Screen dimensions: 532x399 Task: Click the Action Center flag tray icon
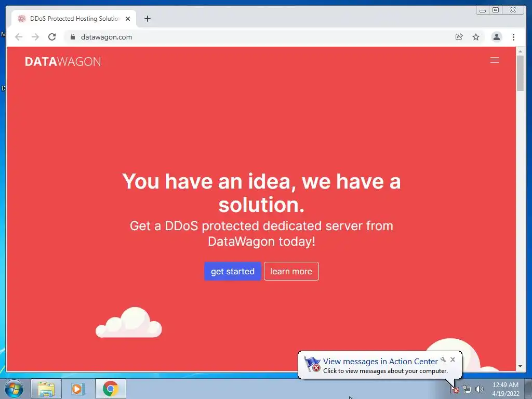(455, 390)
